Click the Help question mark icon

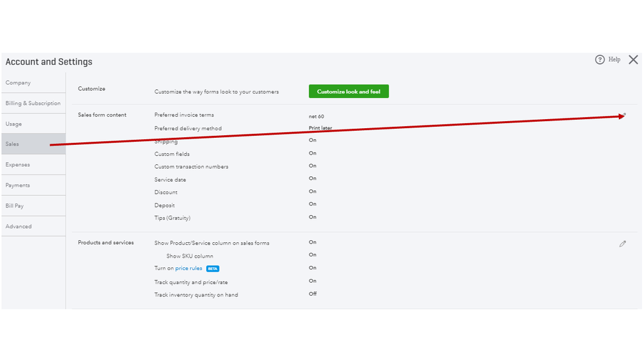point(600,60)
